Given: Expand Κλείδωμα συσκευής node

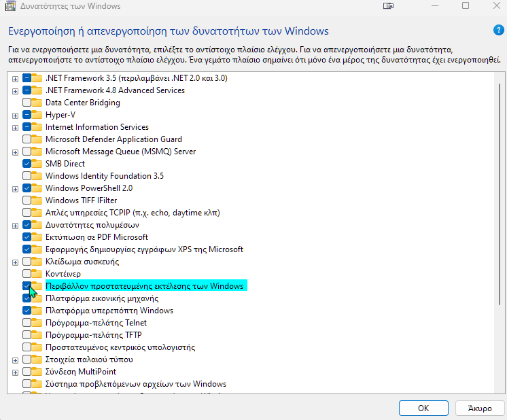Looking at the screenshot, I should click(15, 262).
